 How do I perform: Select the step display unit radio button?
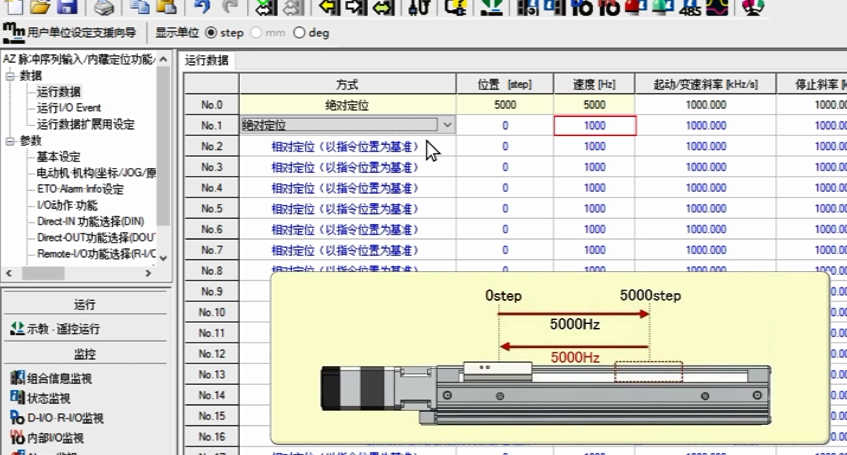pos(211,33)
